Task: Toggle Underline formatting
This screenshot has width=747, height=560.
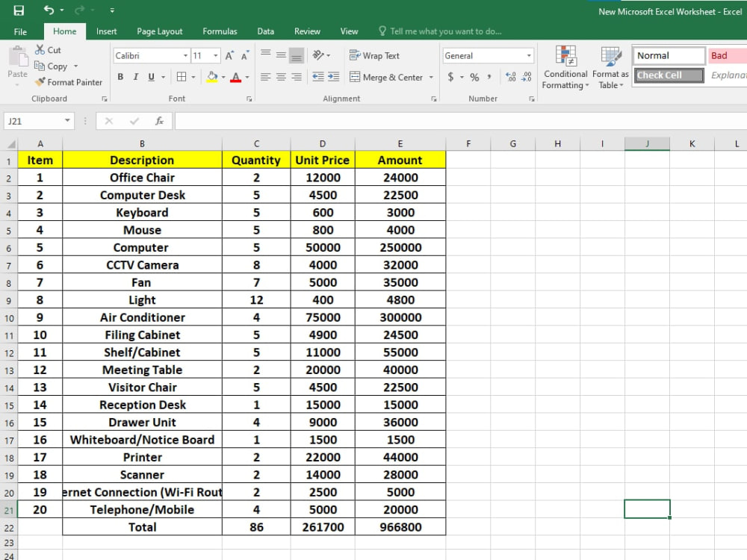Action: (x=151, y=77)
